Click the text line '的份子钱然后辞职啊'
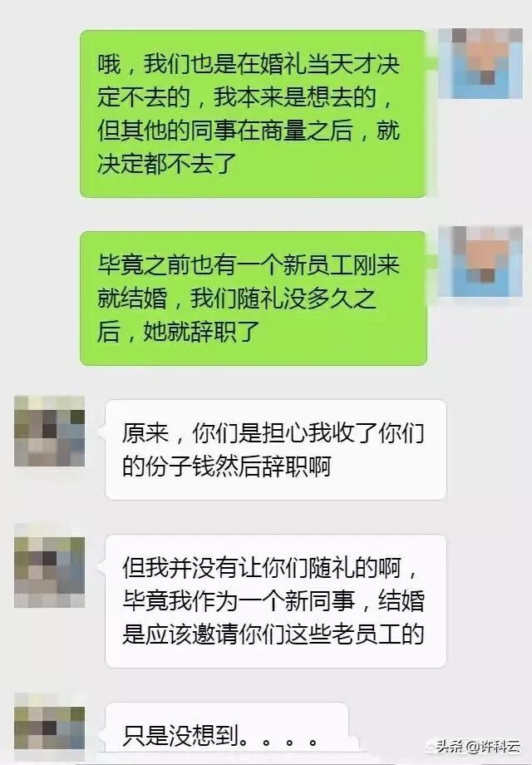Screen dimensions: 532x765 click(226, 466)
